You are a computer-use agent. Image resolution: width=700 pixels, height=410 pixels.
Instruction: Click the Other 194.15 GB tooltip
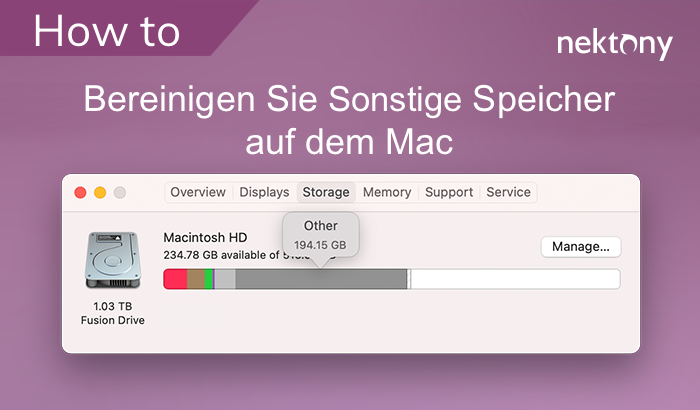tap(321, 235)
